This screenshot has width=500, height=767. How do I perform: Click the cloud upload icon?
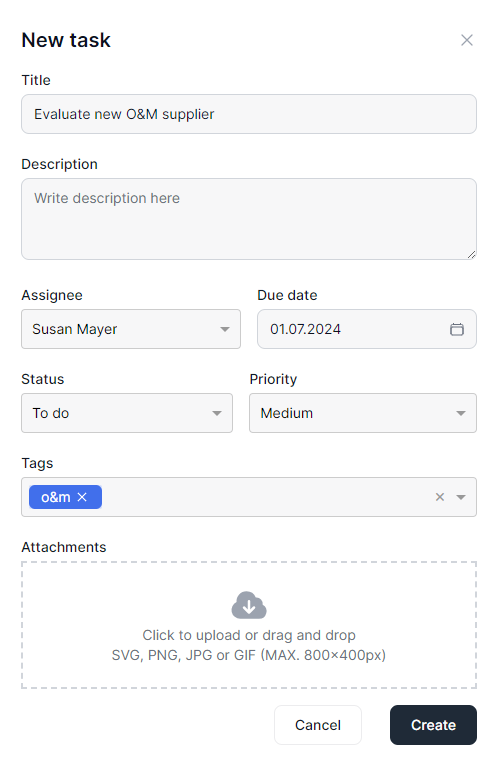pyautogui.click(x=249, y=605)
